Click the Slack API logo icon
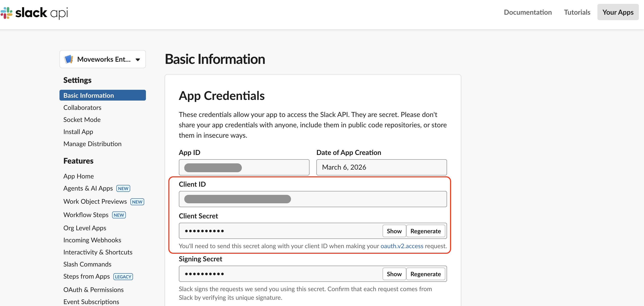 [6, 13]
